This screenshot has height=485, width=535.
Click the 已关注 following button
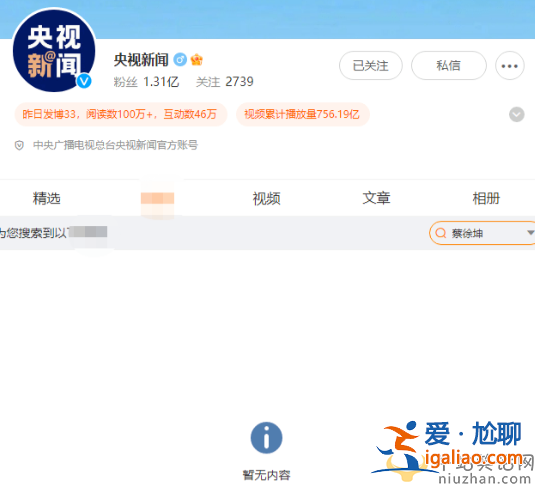pyautogui.click(x=371, y=66)
